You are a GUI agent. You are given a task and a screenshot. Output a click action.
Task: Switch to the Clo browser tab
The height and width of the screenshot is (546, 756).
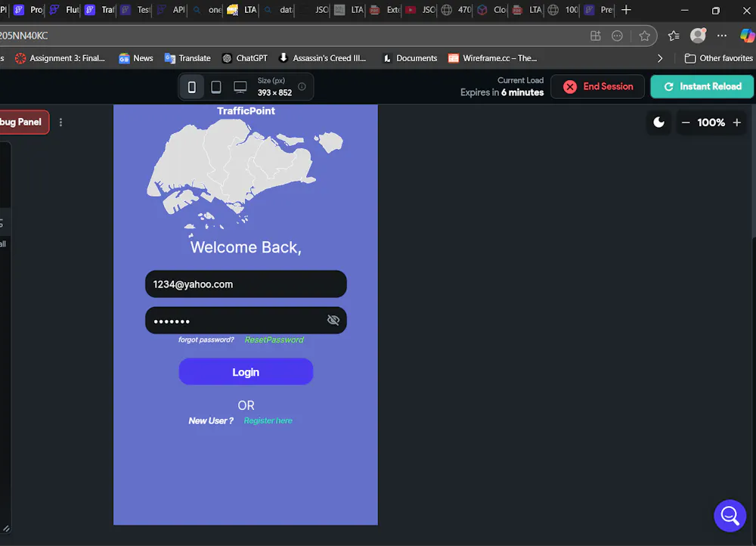(493, 10)
